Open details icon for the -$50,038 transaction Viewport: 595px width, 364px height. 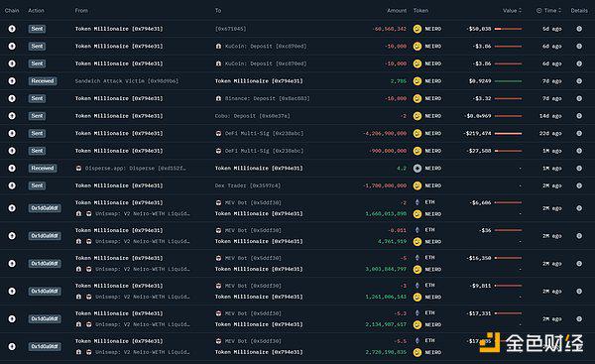[x=579, y=29]
